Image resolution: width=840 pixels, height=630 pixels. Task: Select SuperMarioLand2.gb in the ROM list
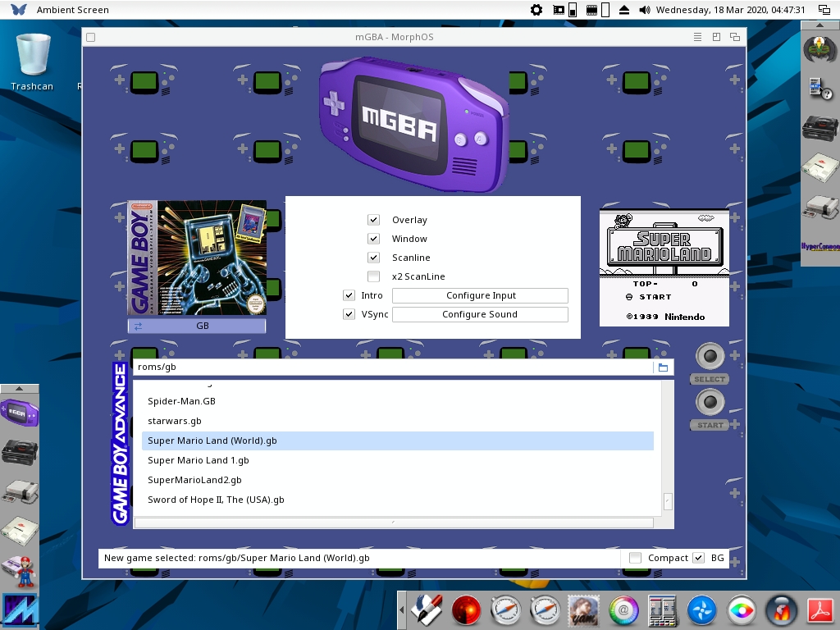[194, 480]
